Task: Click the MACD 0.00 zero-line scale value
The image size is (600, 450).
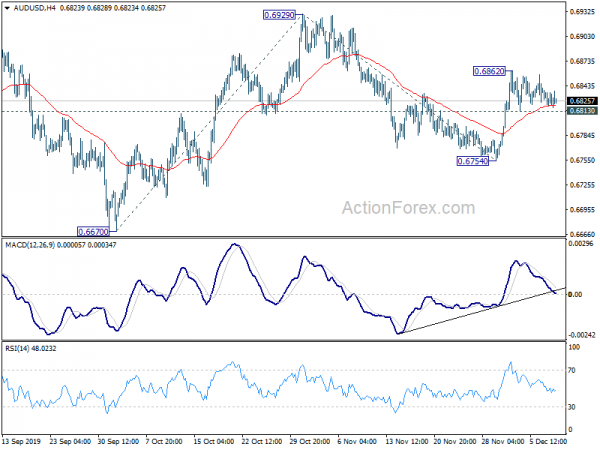Action: click(576, 295)
